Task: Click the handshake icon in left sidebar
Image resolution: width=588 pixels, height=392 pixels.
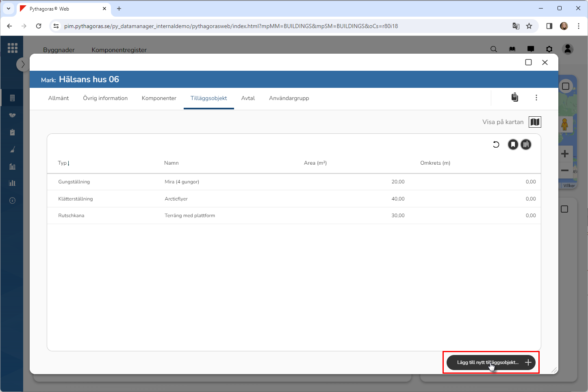Action: pyautogui.click(x=12, y=115)
